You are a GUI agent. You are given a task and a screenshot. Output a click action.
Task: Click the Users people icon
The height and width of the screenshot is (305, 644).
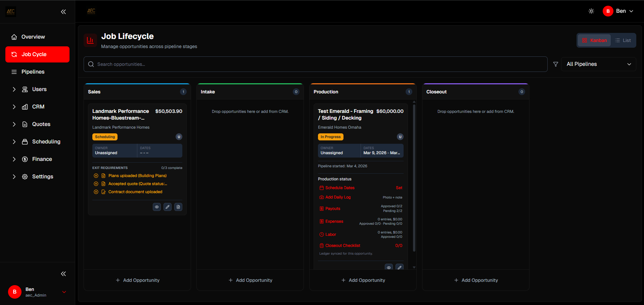pyautogui.click(x=25, y=89)
